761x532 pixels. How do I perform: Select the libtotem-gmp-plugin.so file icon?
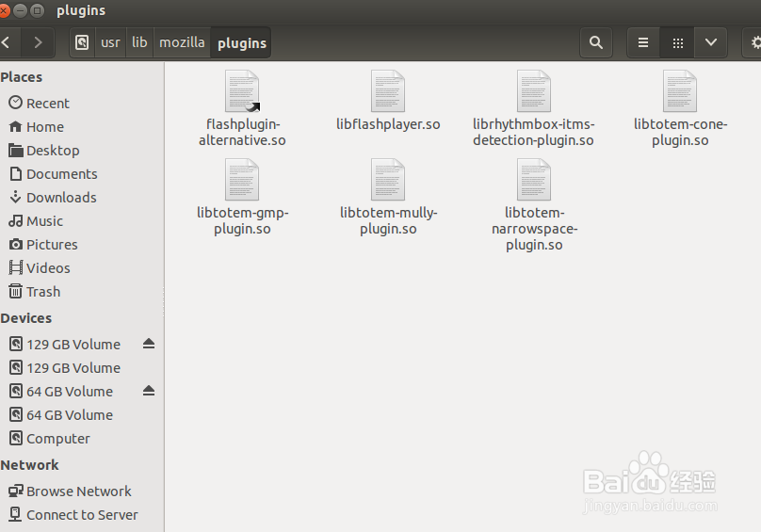pyautogui.click(x=242, y=180)
